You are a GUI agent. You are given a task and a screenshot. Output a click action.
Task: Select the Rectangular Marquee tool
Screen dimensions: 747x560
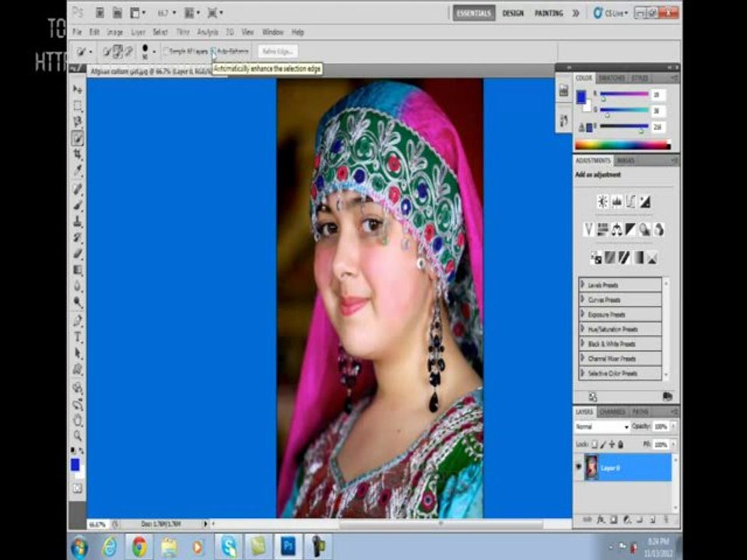pos(77,105)
